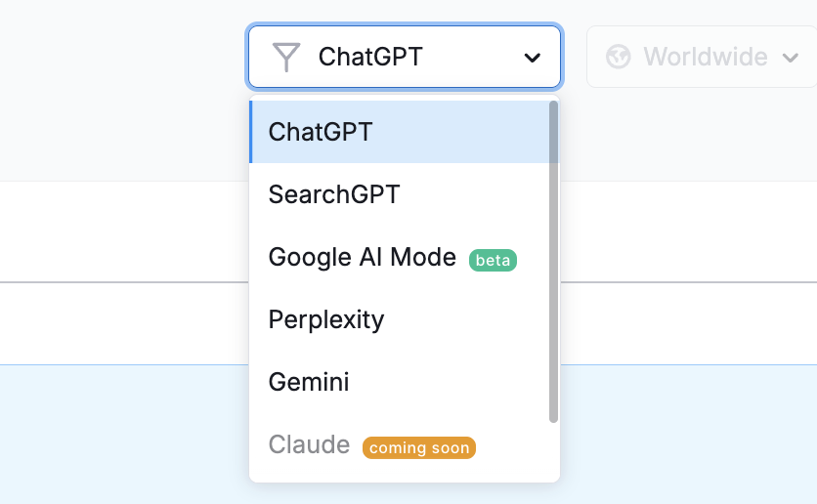Pick Google AI Mode from the list

(x=399, y=257)
